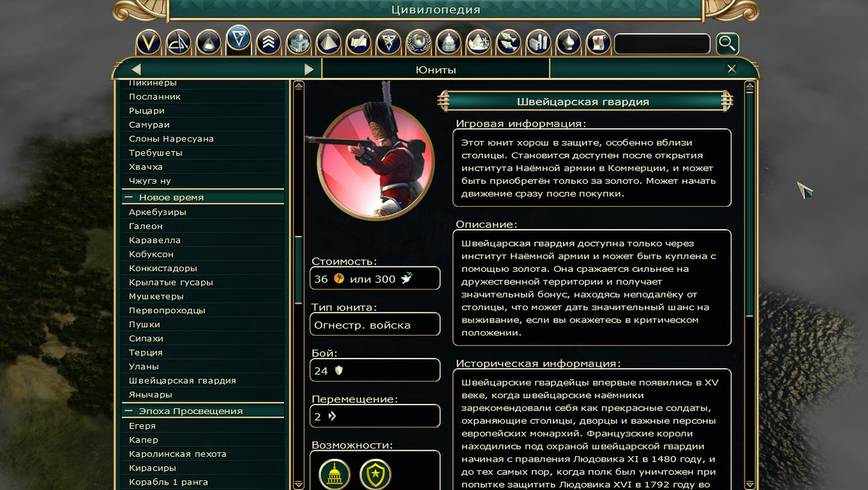The height and width of the screenshot is (490, 868).
Task: Click the article scrollbar thumb
Action: [x=749, y=203]
